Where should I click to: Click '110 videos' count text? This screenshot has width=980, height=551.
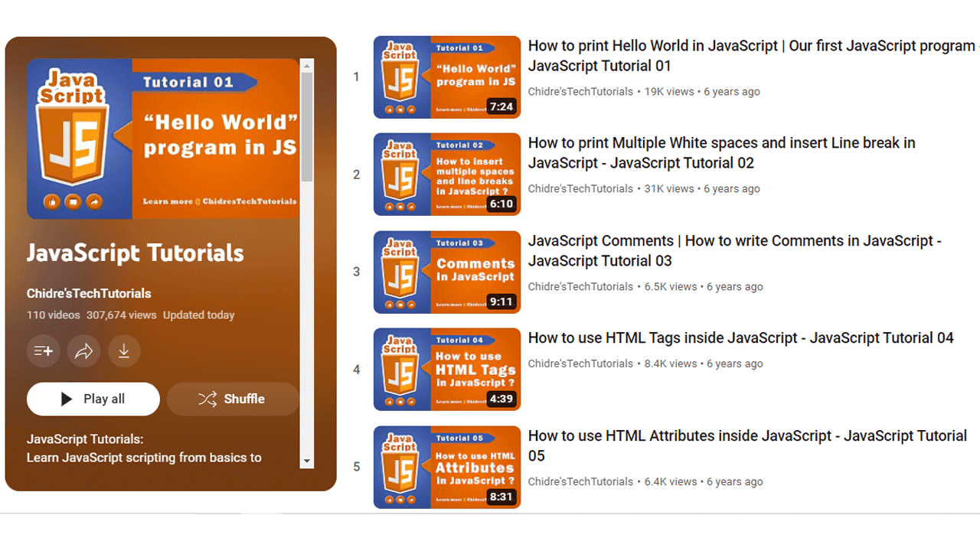pos(53,315)
